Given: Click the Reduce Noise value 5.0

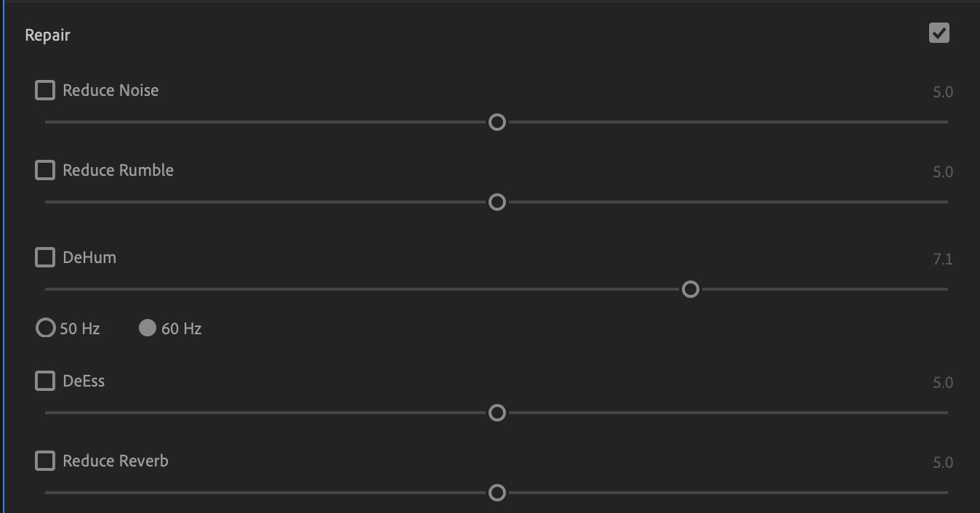Looking at the screenshot, I should (942, 92).
